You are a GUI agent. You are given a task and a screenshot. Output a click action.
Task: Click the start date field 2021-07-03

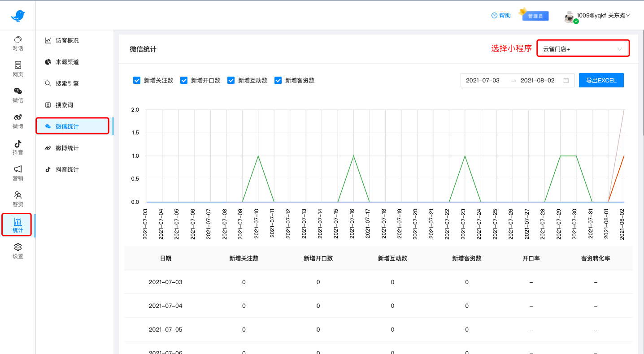[483, 81]
